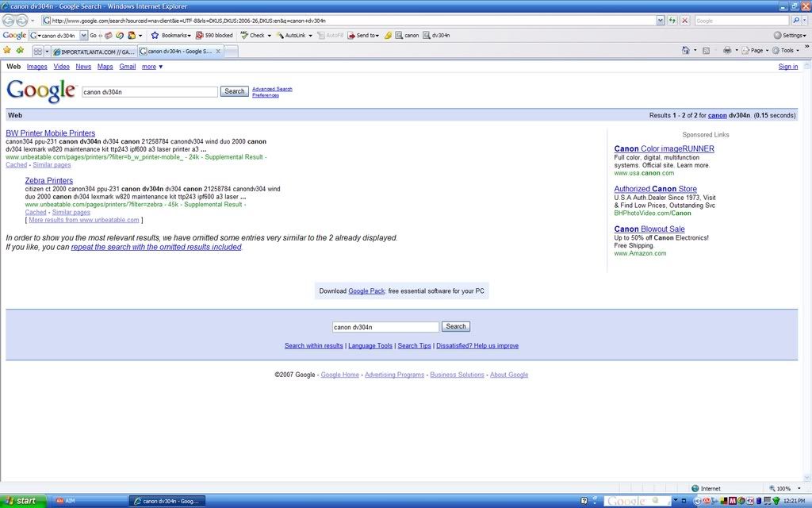Click the Refresh page icon
812x508 pixels.
coord(672,21)
